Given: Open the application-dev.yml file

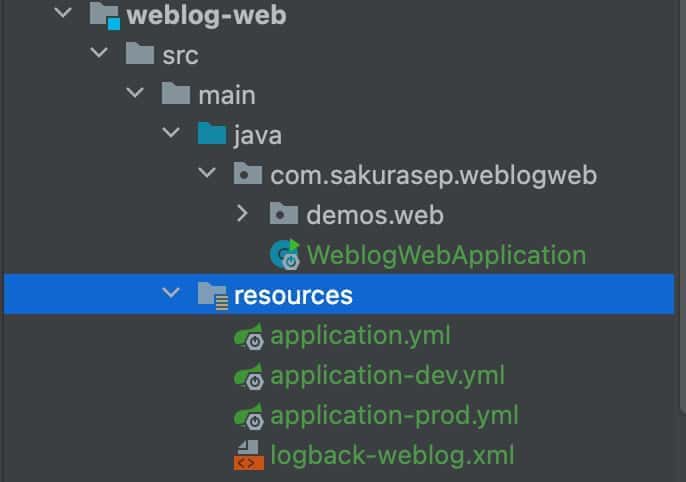Looking at the screenshot, I should click(388, 376).
